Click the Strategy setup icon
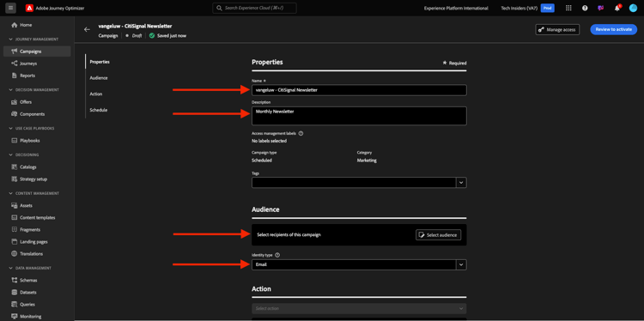Screen dimensions: 644x321 click(15, 179)
